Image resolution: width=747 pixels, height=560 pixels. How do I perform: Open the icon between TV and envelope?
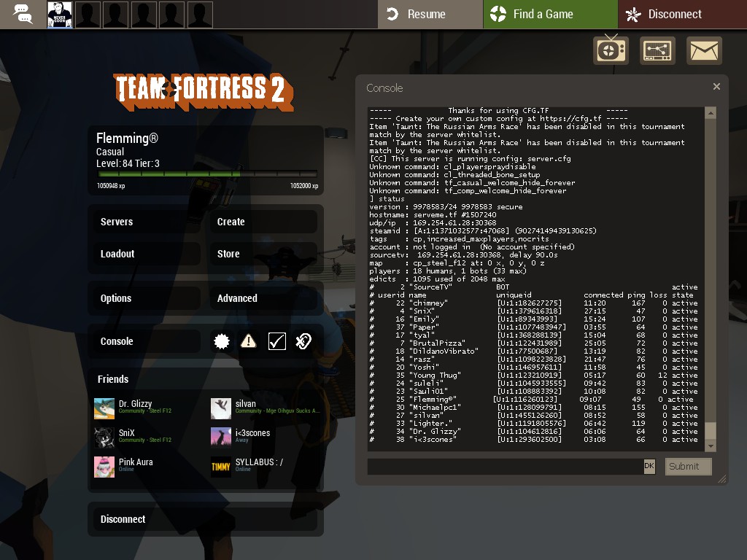pyautogui.click(x=657, y=50)
